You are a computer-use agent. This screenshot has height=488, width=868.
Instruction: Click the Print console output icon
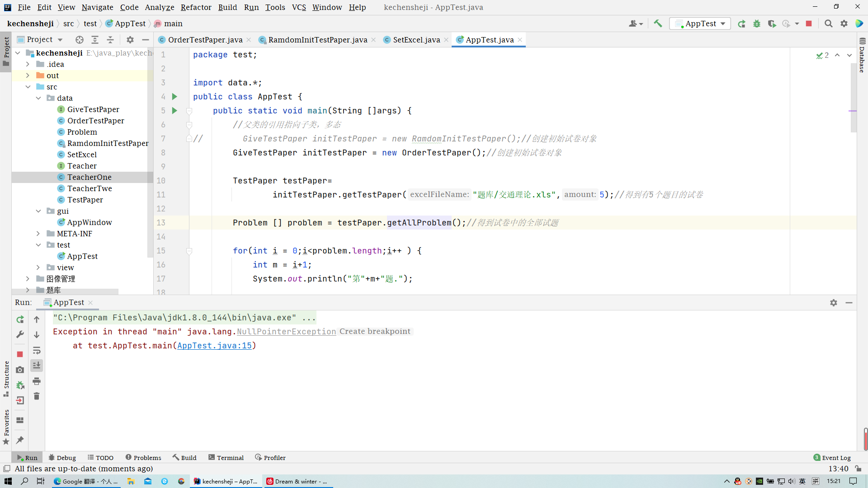click(37, 381)
